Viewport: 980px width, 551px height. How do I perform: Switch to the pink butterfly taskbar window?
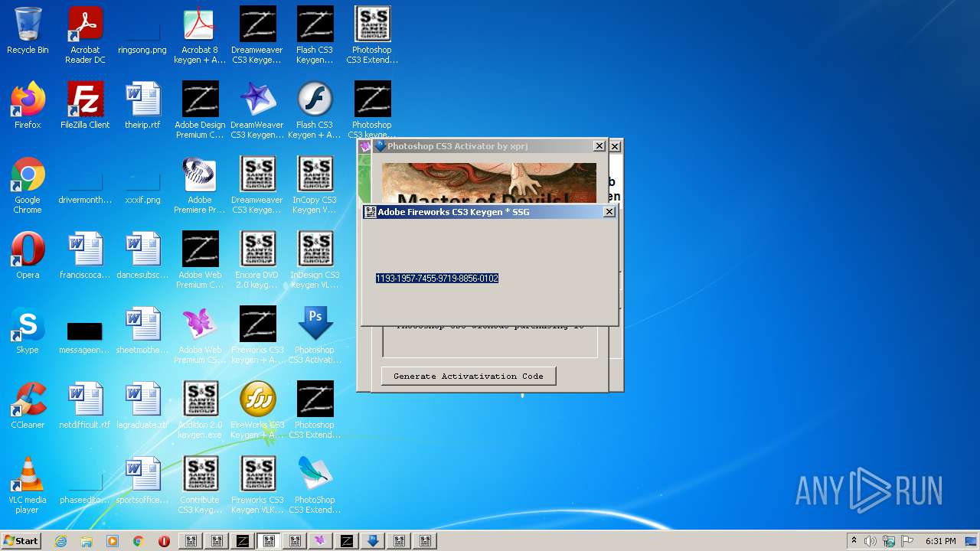(x=321, y=541)
